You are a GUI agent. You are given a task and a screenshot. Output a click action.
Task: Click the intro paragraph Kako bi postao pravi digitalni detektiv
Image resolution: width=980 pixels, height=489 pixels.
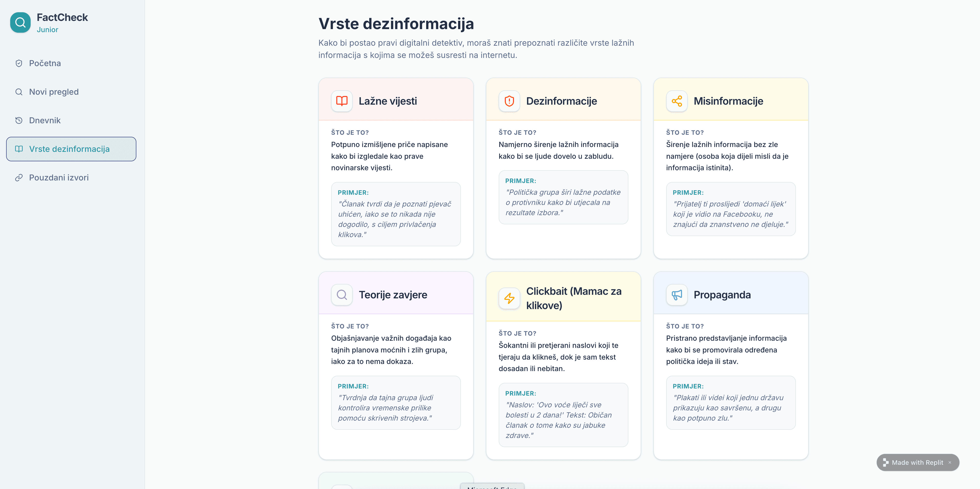pyautogui.click(x=476, y=49)
